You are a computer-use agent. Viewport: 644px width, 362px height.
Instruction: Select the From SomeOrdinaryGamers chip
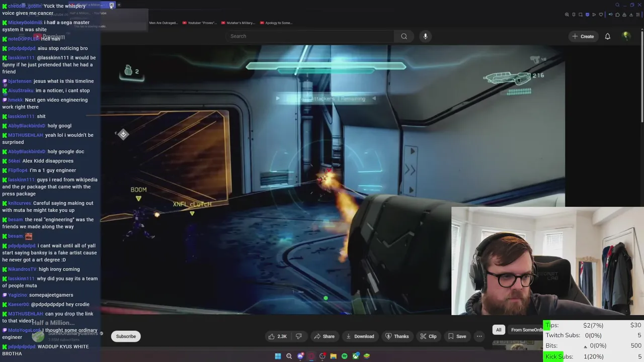tap(526, 330)
